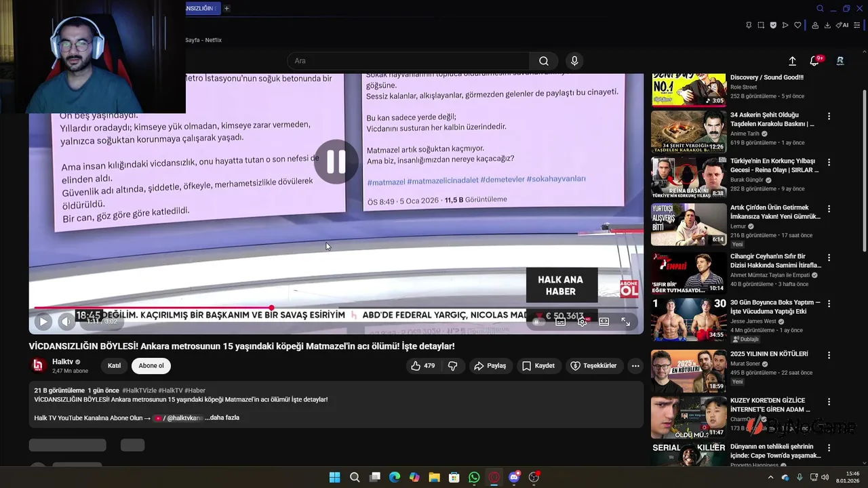Focus the Ara search input field

408,61
